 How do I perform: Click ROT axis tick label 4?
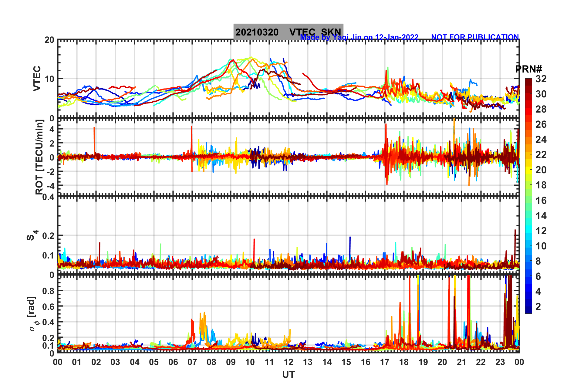[52, 129]
